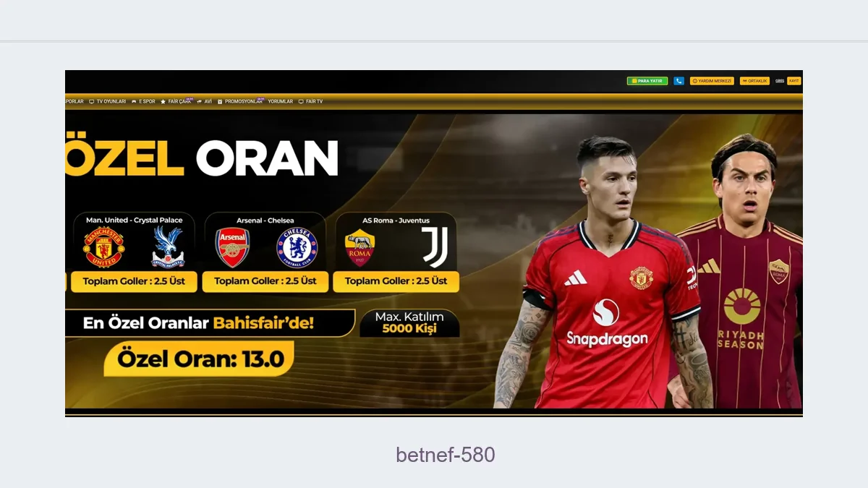868x488 pixels.
Task: Select the Avi menu item
Action: (204, 102)
